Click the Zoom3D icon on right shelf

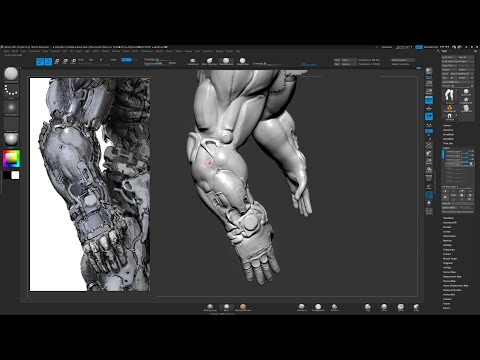pyautogui.click(x=429, y=162)
